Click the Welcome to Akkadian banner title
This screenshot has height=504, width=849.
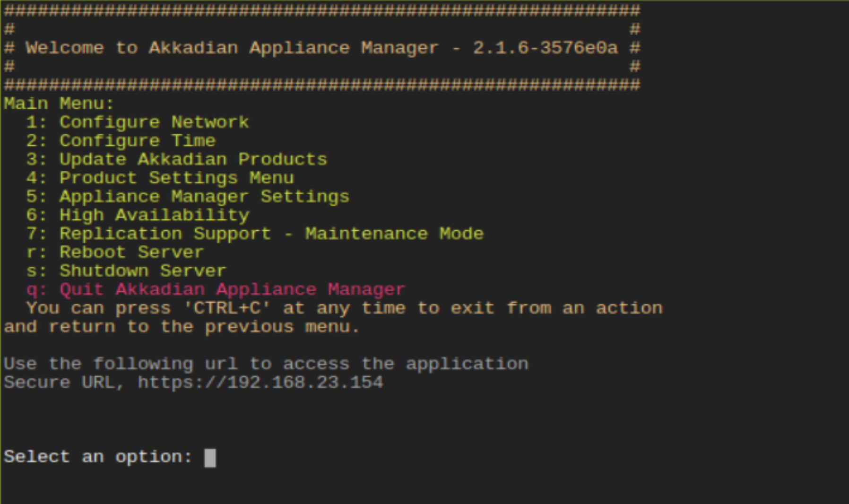(x=232, y=48)
